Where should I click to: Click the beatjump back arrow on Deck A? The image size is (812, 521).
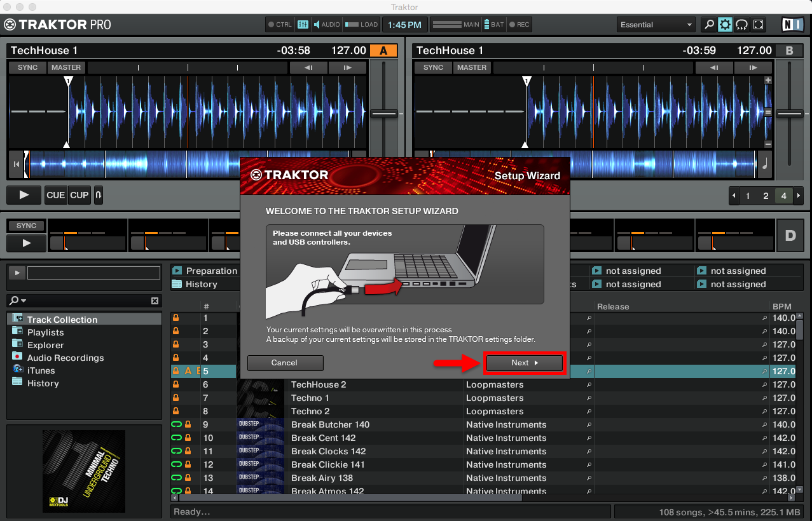[309, 67]
